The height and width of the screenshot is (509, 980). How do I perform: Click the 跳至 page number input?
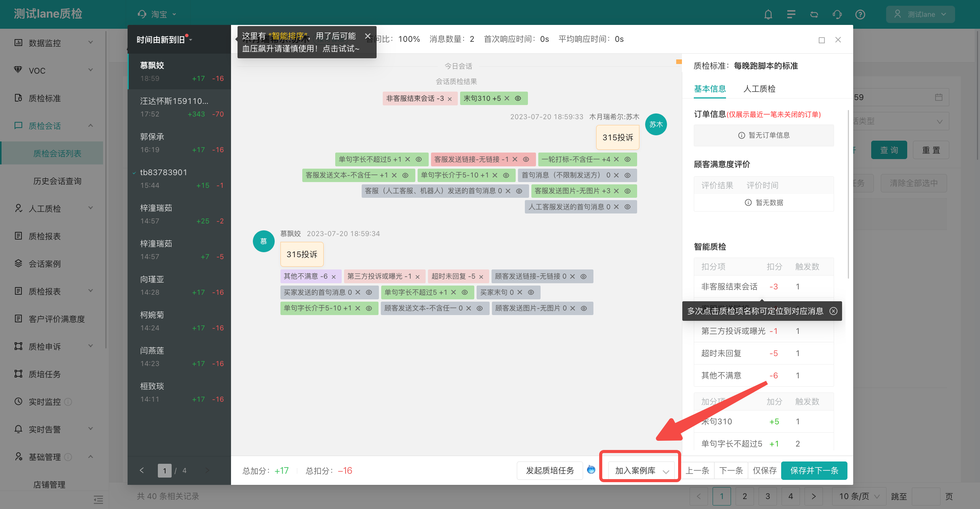[x=926, y=496]
